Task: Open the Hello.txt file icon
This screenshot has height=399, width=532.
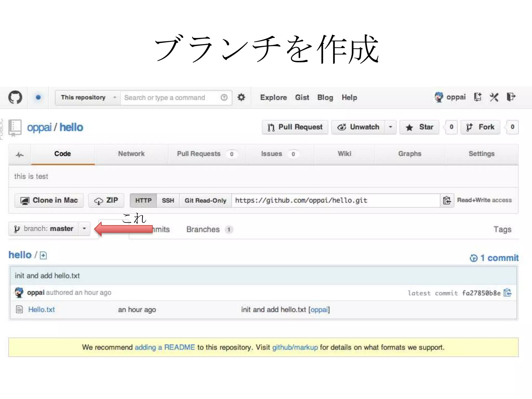Action: point(19,309)
